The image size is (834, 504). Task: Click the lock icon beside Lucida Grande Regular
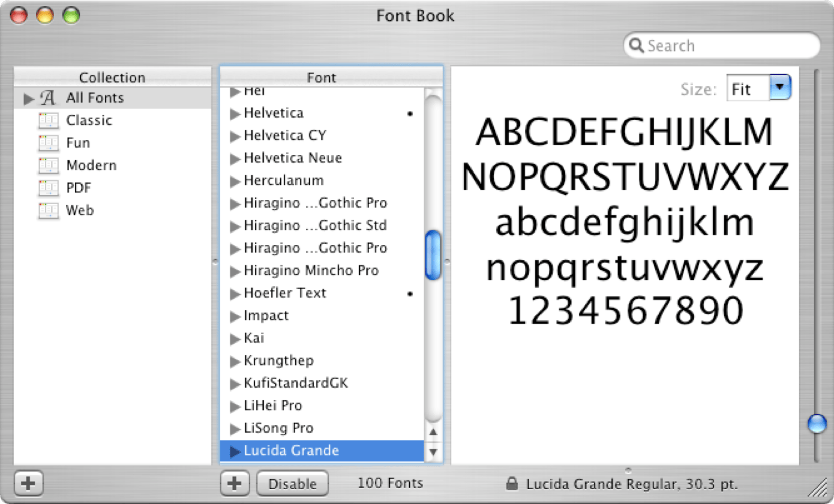(x=512, y=483)
